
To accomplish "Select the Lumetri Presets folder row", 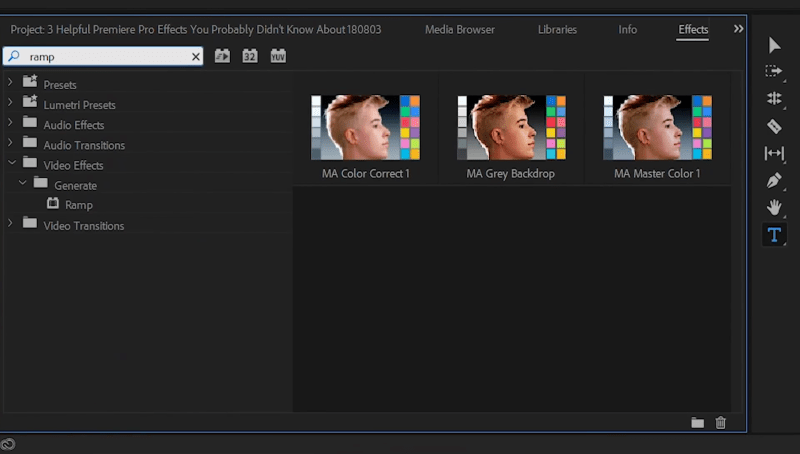I will tap(147, 105).
